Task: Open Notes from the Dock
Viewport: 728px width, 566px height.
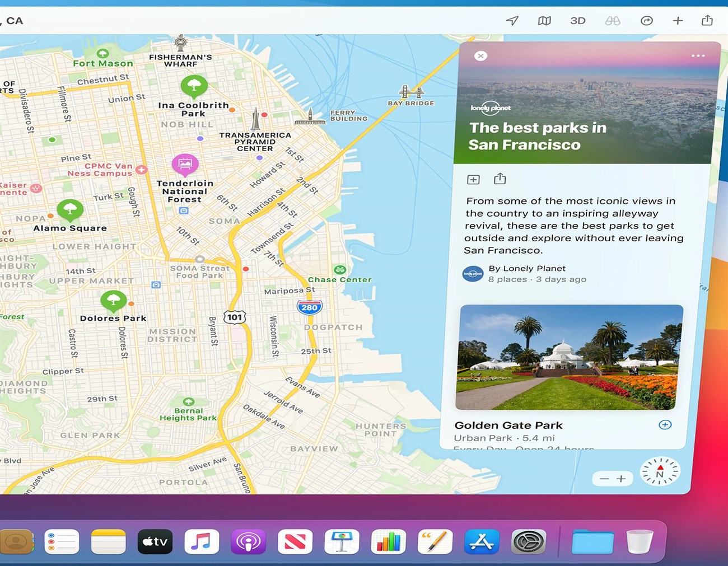Action: coord(108,541)
